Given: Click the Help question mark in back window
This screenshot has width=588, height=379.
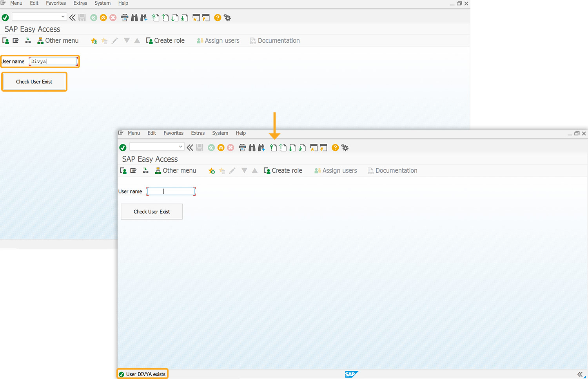Looking at the screenshot, I should (x=218, y=18).
